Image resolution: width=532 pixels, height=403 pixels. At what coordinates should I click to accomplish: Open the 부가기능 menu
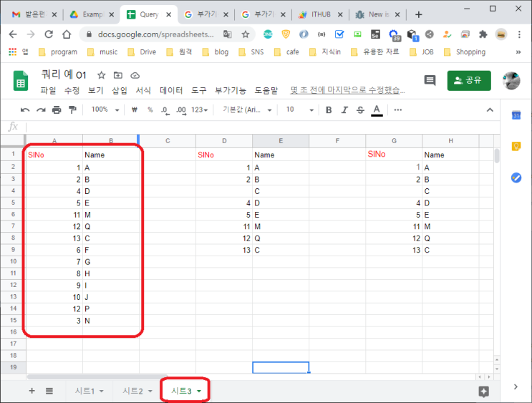[x=231, y=91]
